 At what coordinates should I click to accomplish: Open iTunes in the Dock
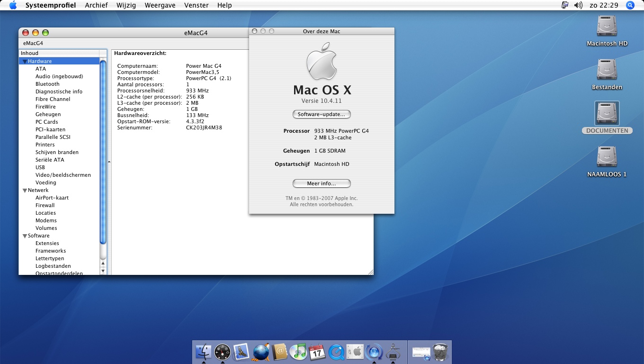click(x=298, y=352)
